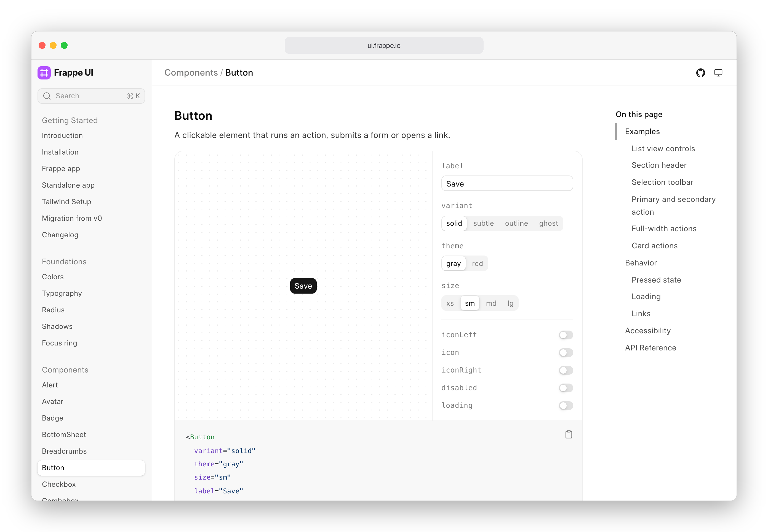Toggle the display theme monitor icon
The width and height of the screenshot is (768, 532).
point(718,73)
